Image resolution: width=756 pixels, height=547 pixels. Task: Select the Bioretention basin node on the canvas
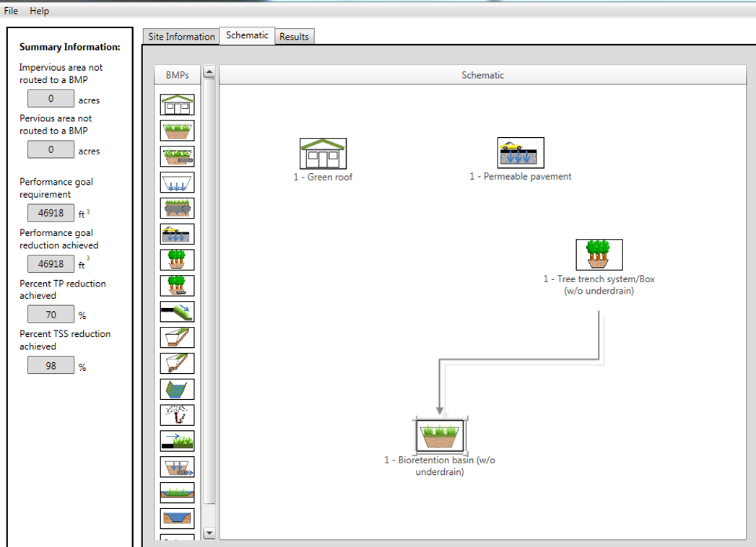pos(438,434)
